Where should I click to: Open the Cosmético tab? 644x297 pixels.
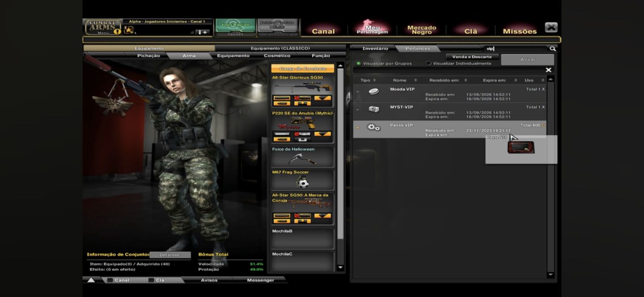(x=277, y=56)
